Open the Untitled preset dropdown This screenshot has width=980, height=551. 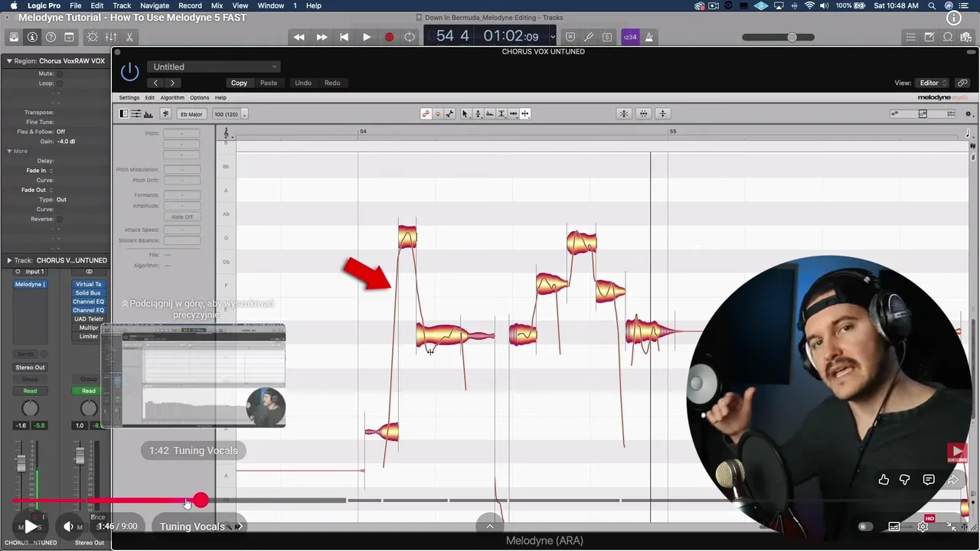214,67
